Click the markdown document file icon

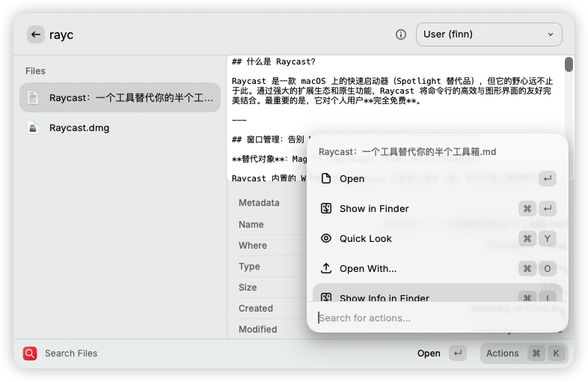point(33,97)
